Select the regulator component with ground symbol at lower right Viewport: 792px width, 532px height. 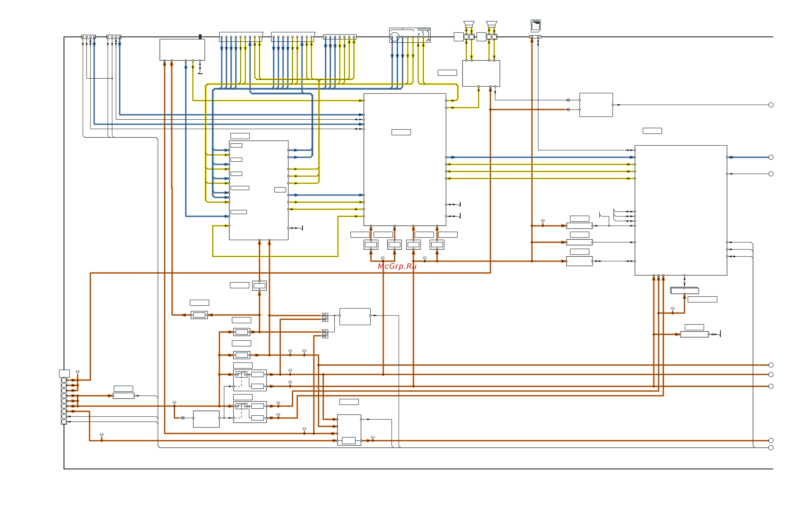click(x=694, y=334)
